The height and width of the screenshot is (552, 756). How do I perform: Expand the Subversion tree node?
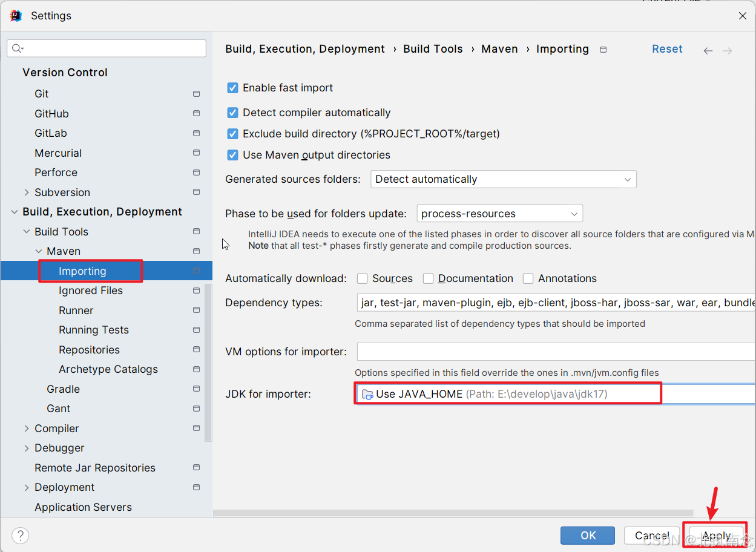coord(27,192)
